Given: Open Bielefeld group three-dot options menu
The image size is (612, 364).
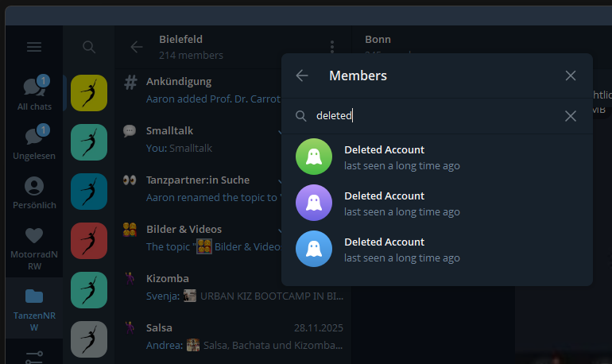Looking at the screenshot, I should coord(332,47).
